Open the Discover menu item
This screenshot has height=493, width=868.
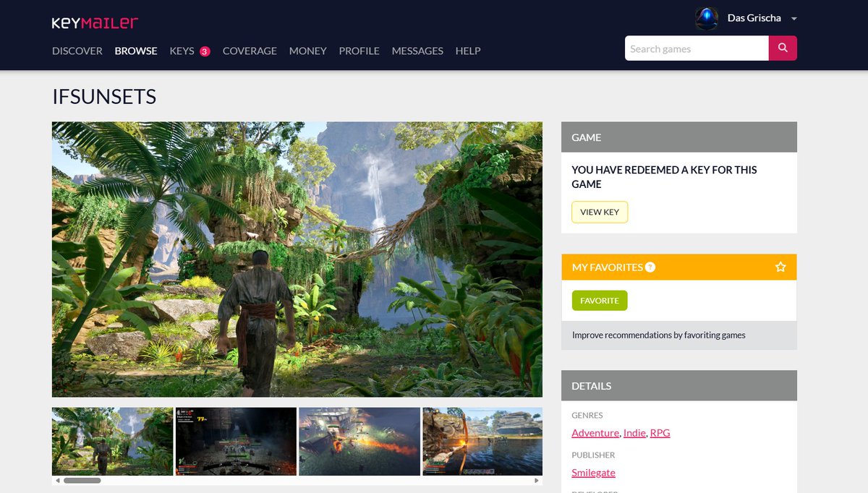(x=77, y=51)
